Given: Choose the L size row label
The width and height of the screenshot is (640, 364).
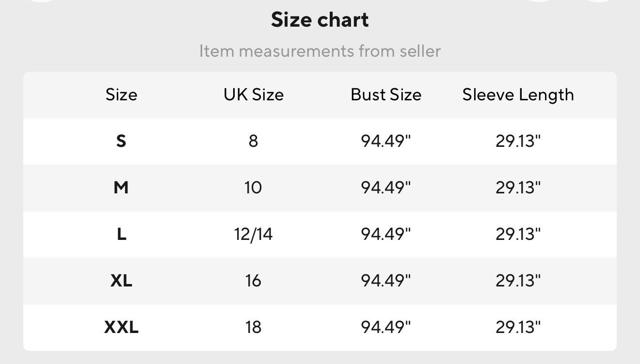Looking at the screenshot, I should 121,235.
